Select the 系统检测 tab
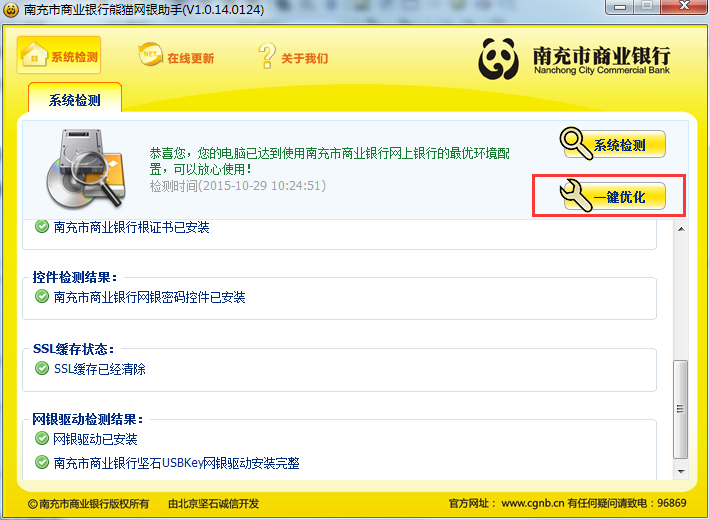 tap(75, 99)
